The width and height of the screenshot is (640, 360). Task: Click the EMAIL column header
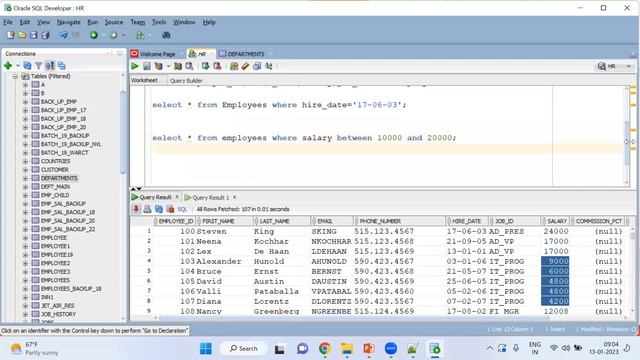331,221
